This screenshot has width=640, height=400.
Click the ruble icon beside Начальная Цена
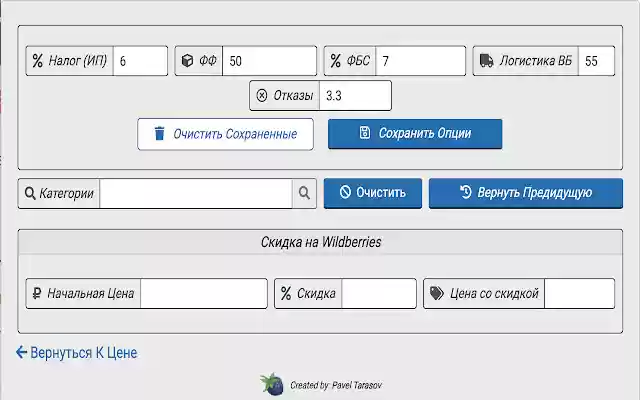(x=37, y=293)
